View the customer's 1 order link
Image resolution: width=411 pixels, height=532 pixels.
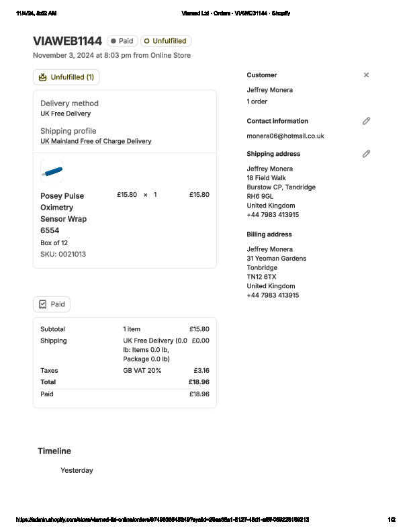pos(257,101)
